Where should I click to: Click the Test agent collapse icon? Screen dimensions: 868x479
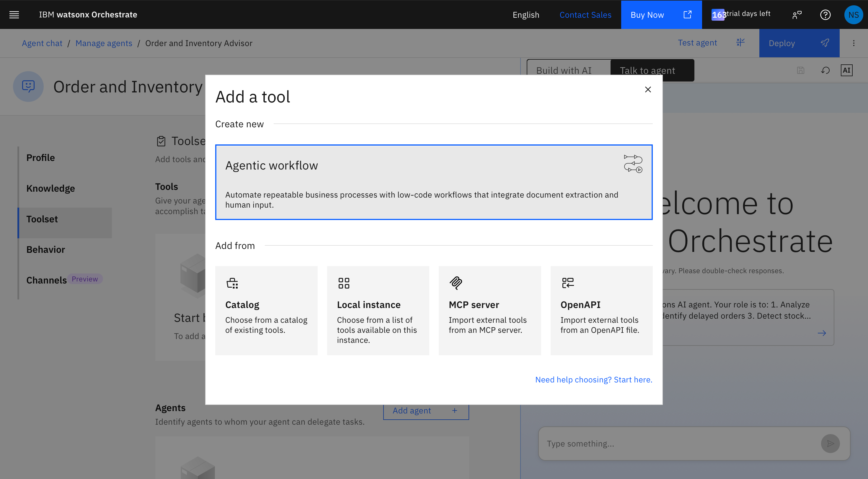[x=740, y=43]
